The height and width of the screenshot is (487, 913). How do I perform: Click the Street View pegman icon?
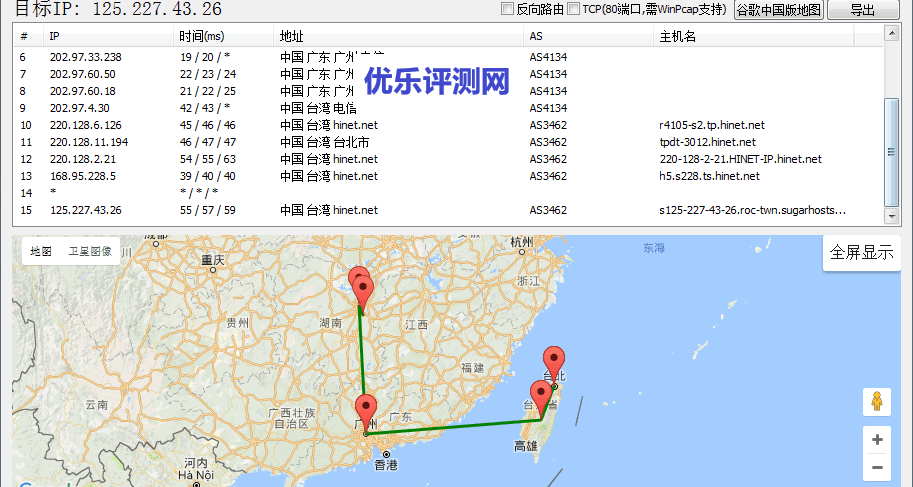click(x=877, y=401)
